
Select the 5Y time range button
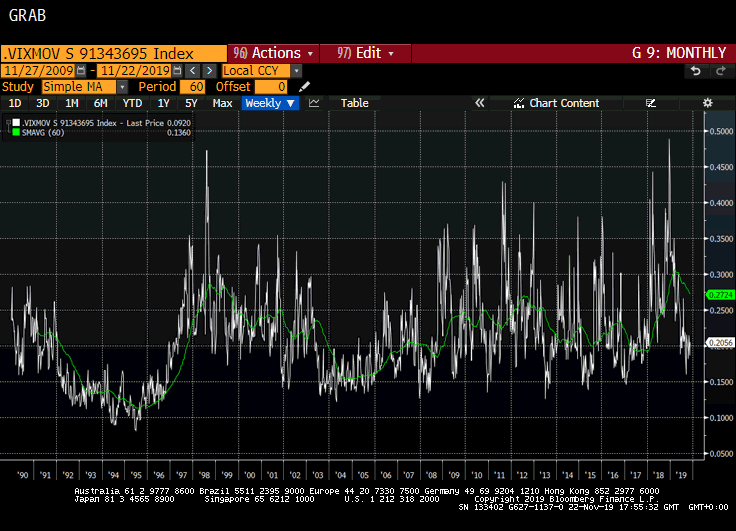click(191, 103)
